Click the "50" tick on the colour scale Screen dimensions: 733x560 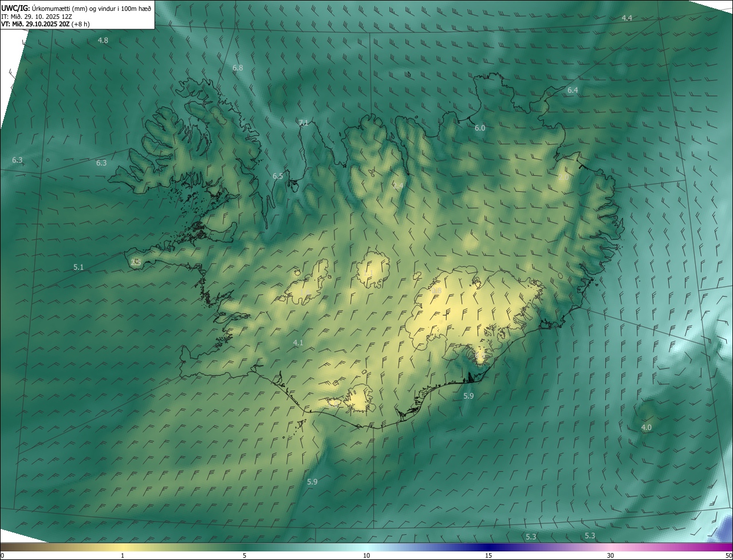pyautogui.click(x=728, y=555)
